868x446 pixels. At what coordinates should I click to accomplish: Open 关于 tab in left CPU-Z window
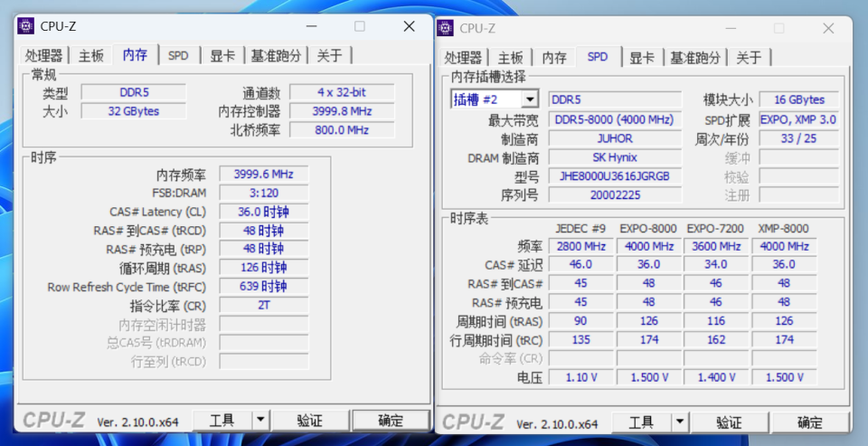330,55
